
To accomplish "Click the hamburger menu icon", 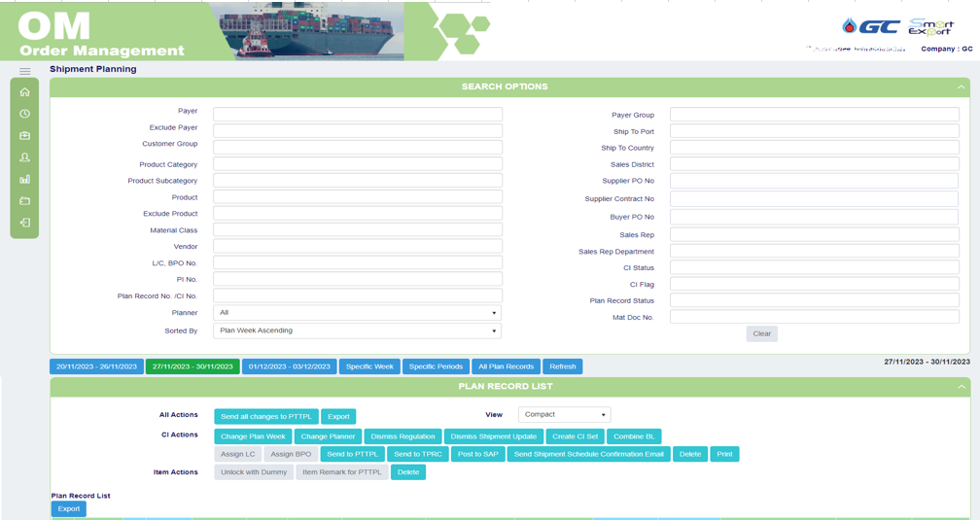I will point(25,71).
